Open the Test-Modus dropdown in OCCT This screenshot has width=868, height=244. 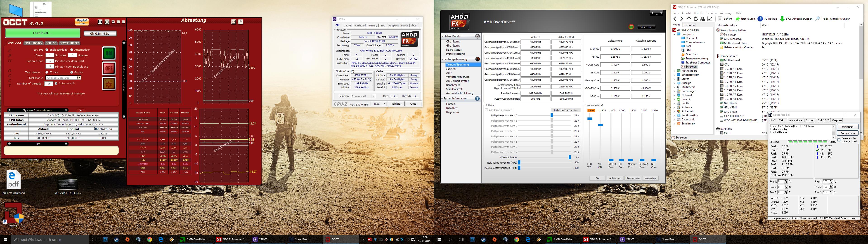pyautogui.click(x=79, y=78)
